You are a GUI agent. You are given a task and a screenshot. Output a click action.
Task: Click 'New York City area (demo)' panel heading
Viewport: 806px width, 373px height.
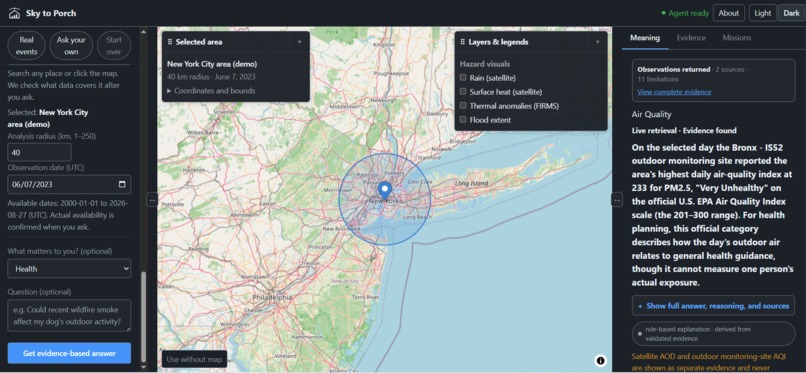(x=212, y=64)
